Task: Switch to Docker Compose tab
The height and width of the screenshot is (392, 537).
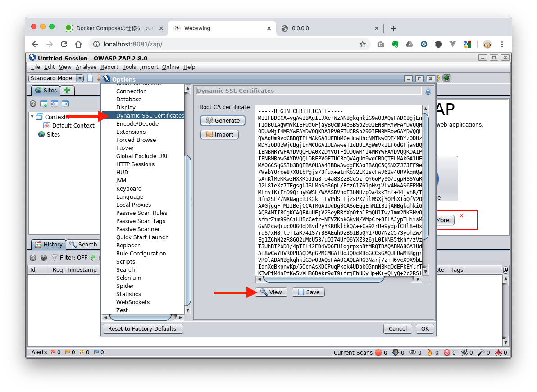Action: click(x=114, y=28)
